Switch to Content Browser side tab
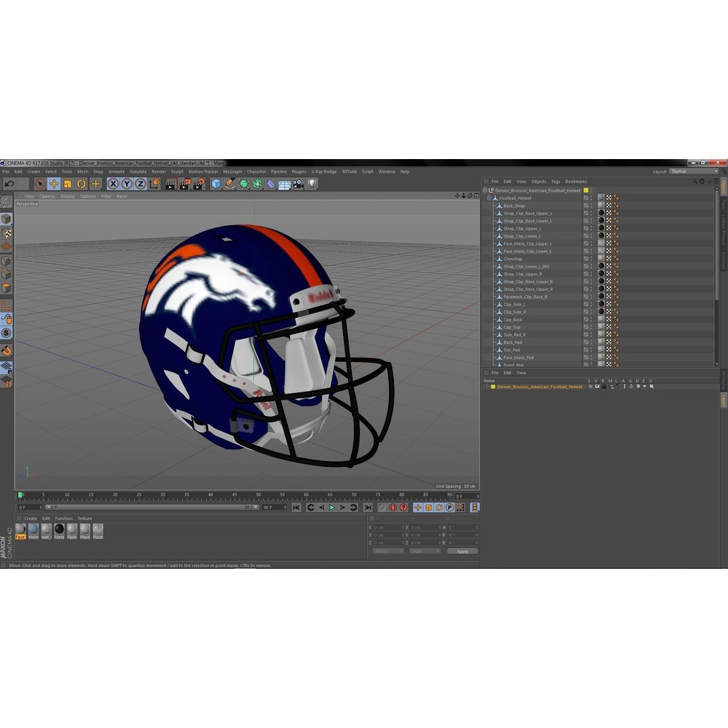The height and width of the screenshot is (728, 728). 723,229
